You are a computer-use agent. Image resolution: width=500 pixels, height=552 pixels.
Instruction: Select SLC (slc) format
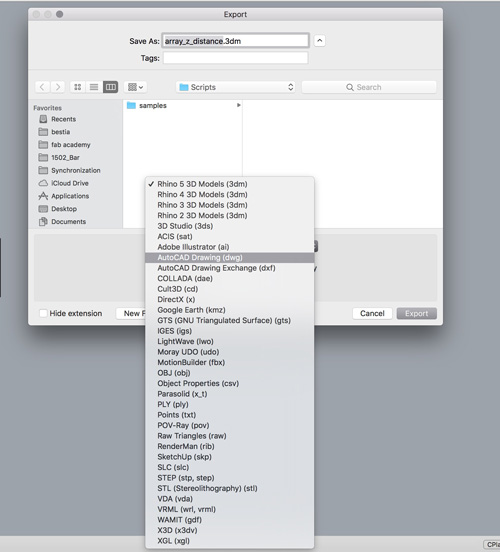click(230, 467)
